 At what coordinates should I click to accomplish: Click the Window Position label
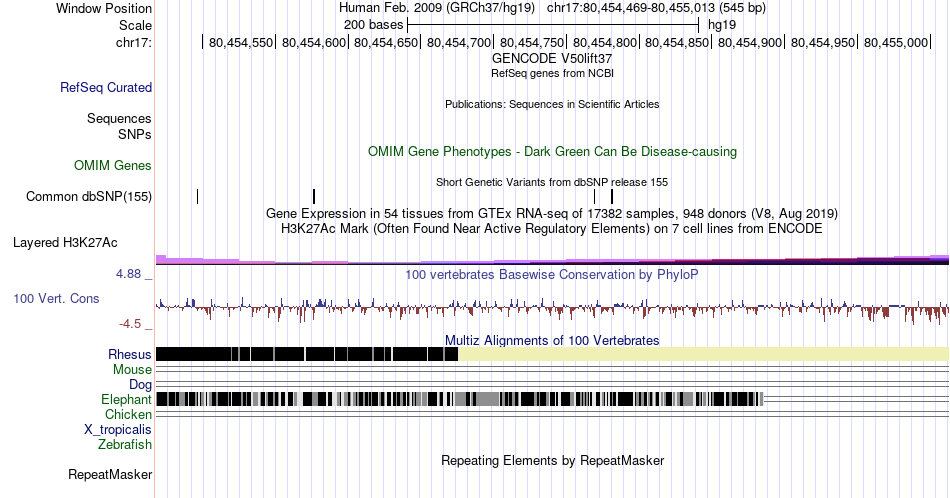click(x=104, y=8)
